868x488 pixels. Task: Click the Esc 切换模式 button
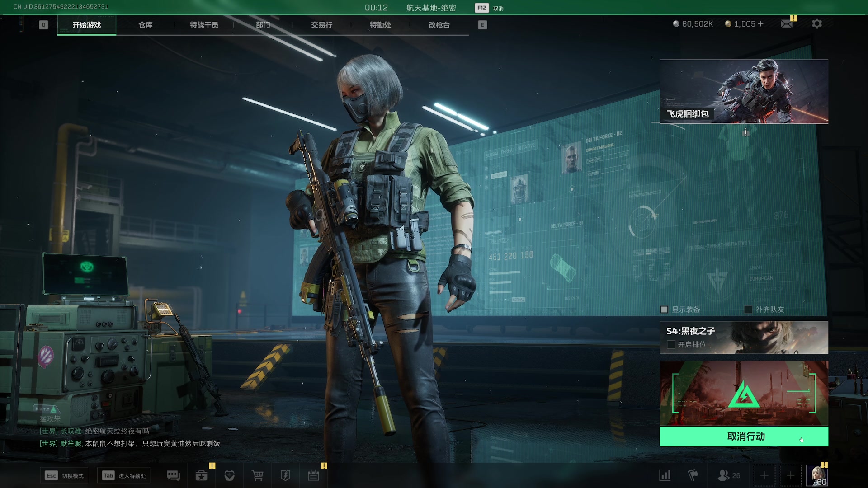coord(64,475)
